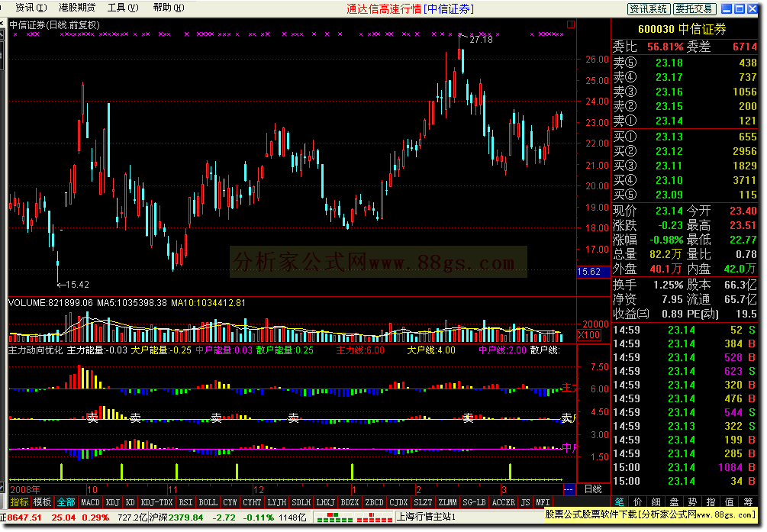This screenshot has width=767, height=532.
Task: Select the 势 tab in the quote panel
Action: (x=693, y=502)
